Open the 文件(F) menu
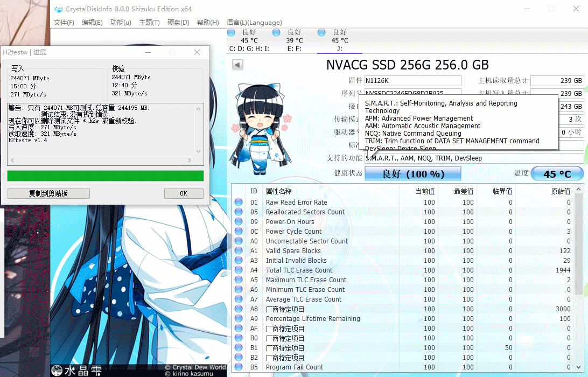 point(64,23)
